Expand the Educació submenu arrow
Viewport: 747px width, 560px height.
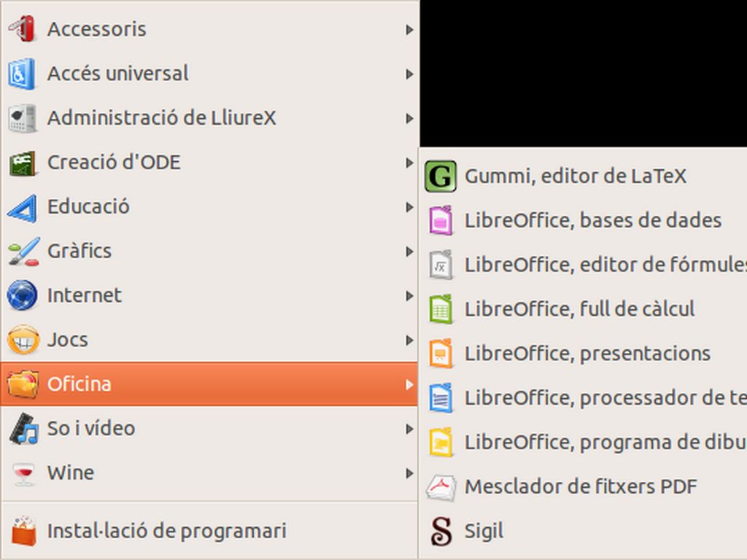coord(409,207)
